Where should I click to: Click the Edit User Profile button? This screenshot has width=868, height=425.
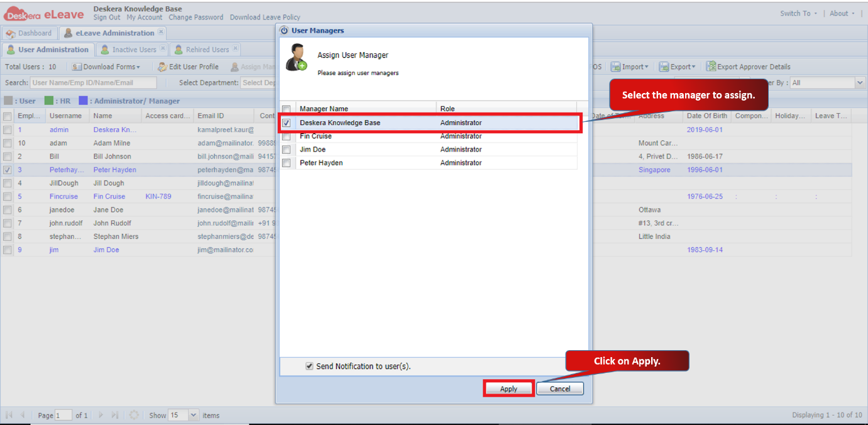[189, 67]
